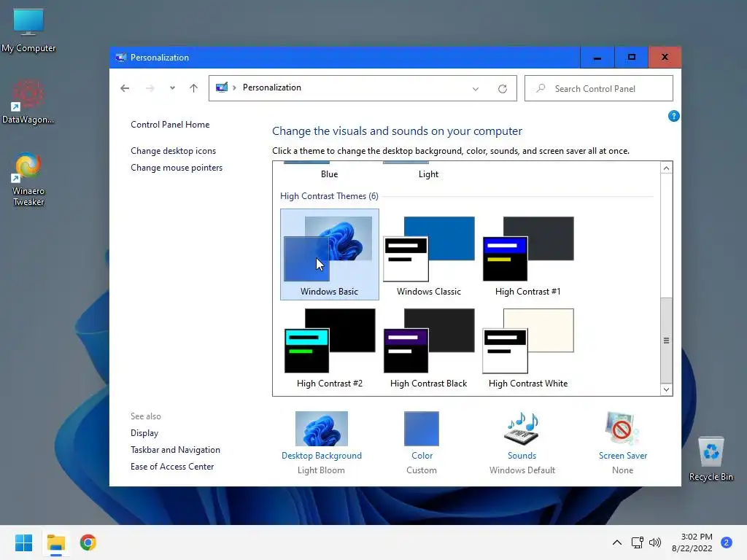Viewport: 747px width, 560px height.
Task: Click the theme list scrollbar thumb
Action: (x=666, y=340)
